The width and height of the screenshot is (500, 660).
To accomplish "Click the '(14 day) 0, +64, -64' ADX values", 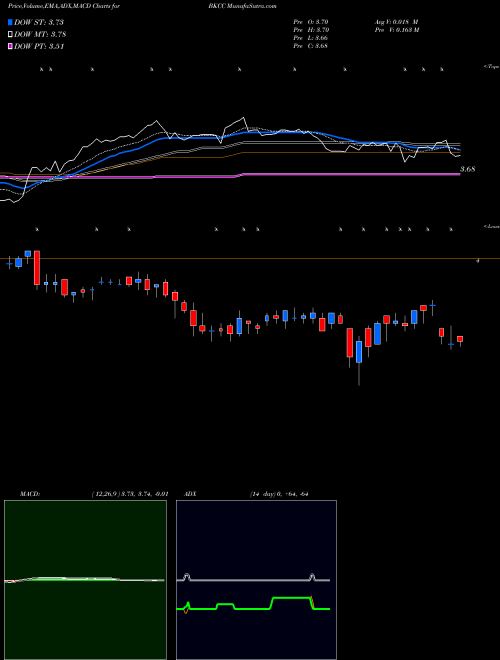I will 277,494.
